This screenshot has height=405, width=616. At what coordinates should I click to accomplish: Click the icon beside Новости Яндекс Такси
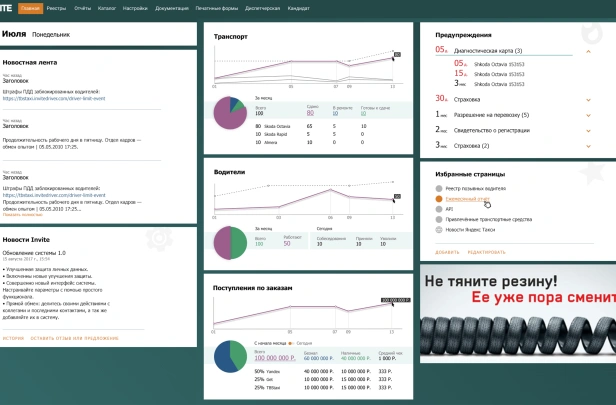click(438, 230)
